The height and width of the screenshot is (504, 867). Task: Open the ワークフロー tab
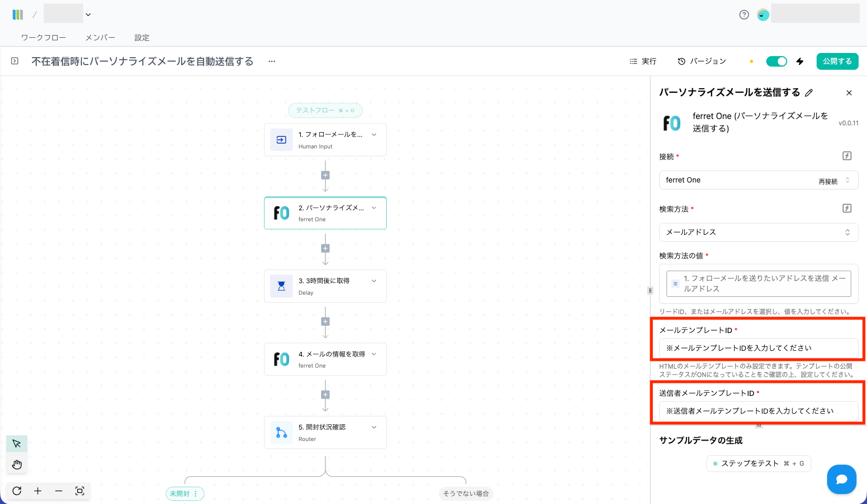(x=44, y=38)
